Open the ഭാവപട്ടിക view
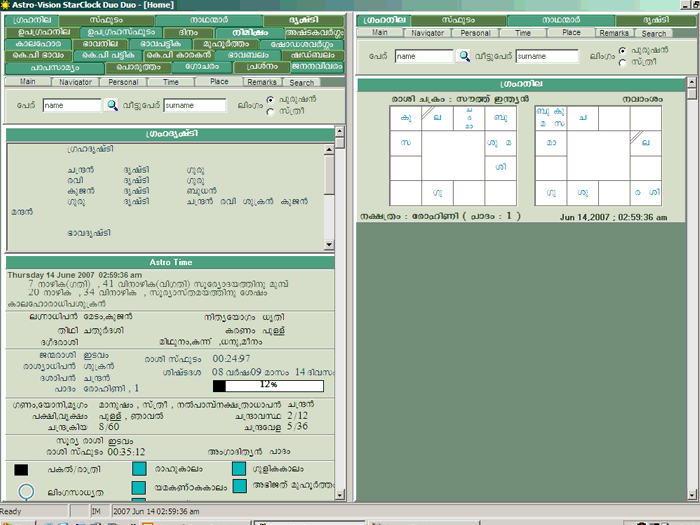 160,44
